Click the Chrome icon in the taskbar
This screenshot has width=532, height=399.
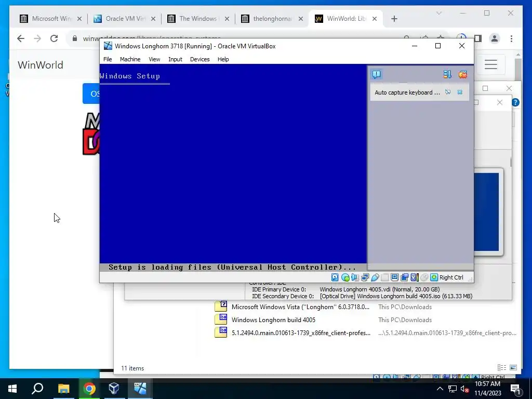89,389
